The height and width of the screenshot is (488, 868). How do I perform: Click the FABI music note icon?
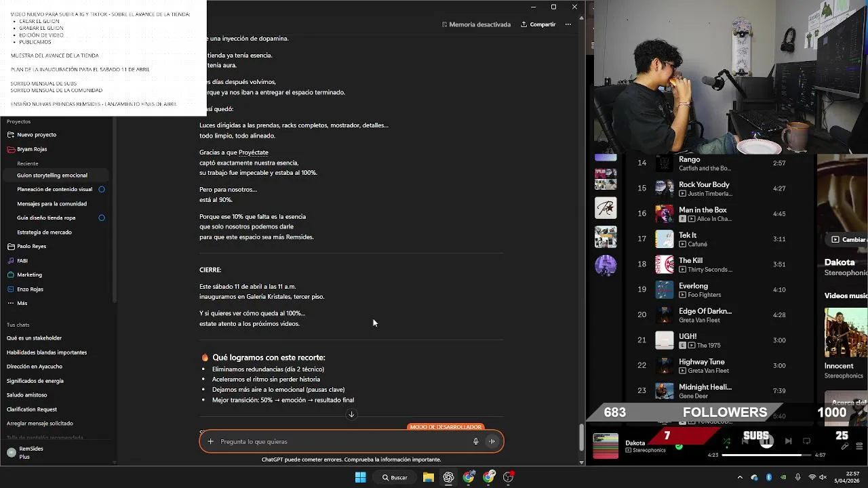tap(11, 261)
